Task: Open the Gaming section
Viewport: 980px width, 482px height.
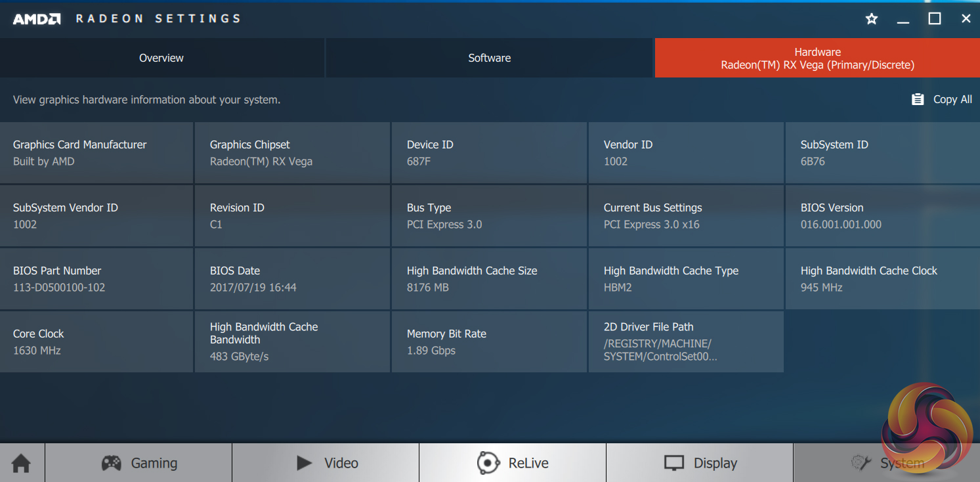Action: [x=138, y=463]
